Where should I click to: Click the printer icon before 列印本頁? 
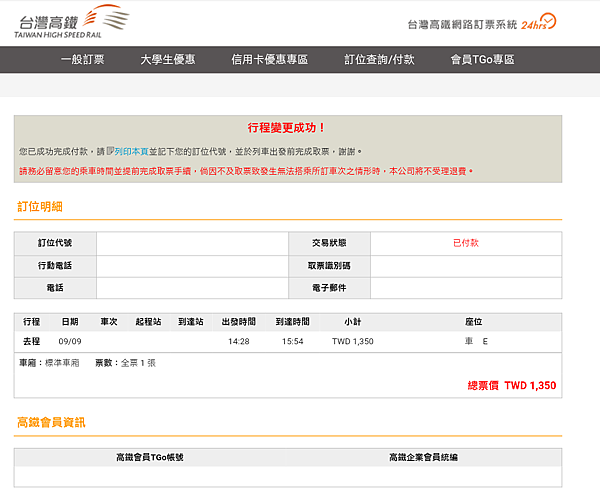point(110,151)
